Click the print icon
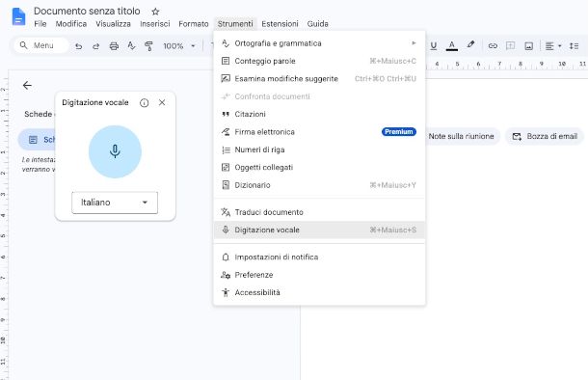This screenshot has height=380, width=588. [114, 46]
